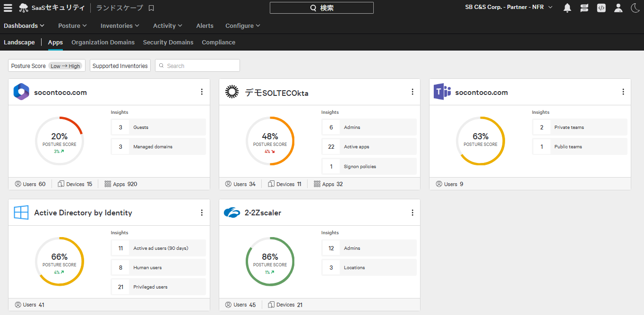
Task: Expand the Inventories dropdown menu
Action: pyautogui.click(x=120, y=26)
